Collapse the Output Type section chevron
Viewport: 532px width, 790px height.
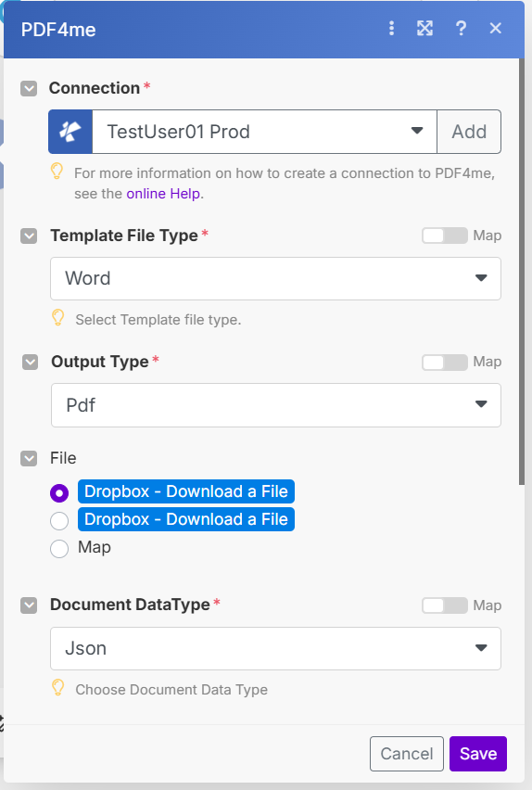pyautogui.click(x=31, y=362)
